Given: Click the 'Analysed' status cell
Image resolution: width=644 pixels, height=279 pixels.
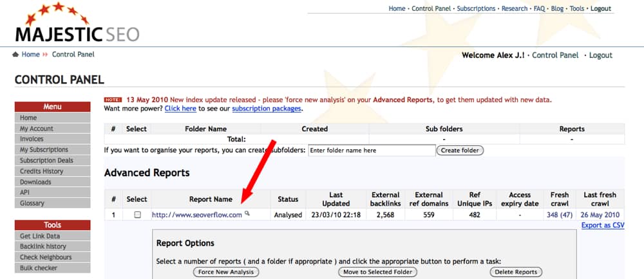Looking at the screenshot, I should coord(288,215).
